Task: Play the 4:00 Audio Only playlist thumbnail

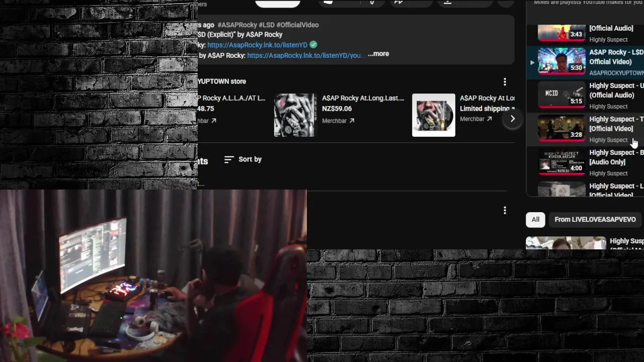Action: [x=561, y=161]
